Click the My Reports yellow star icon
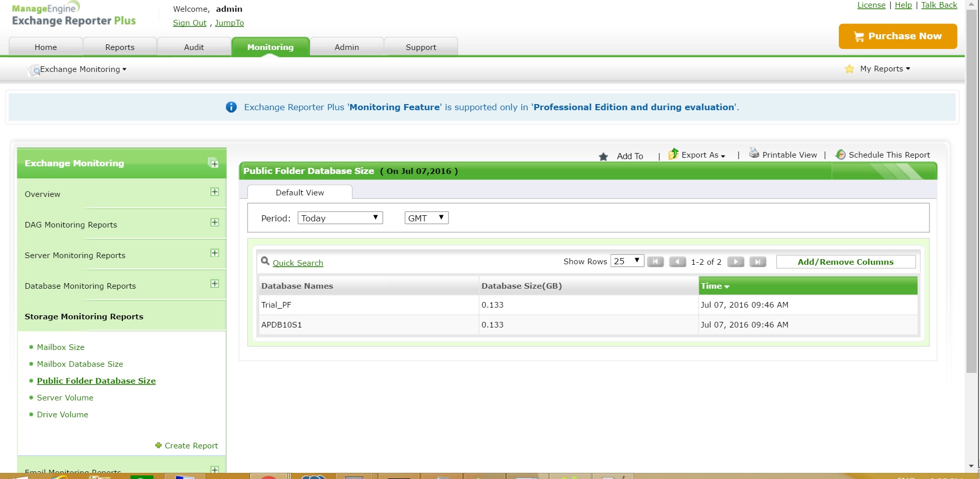Viewport: 980px width, 479px height. pos(849,69)
